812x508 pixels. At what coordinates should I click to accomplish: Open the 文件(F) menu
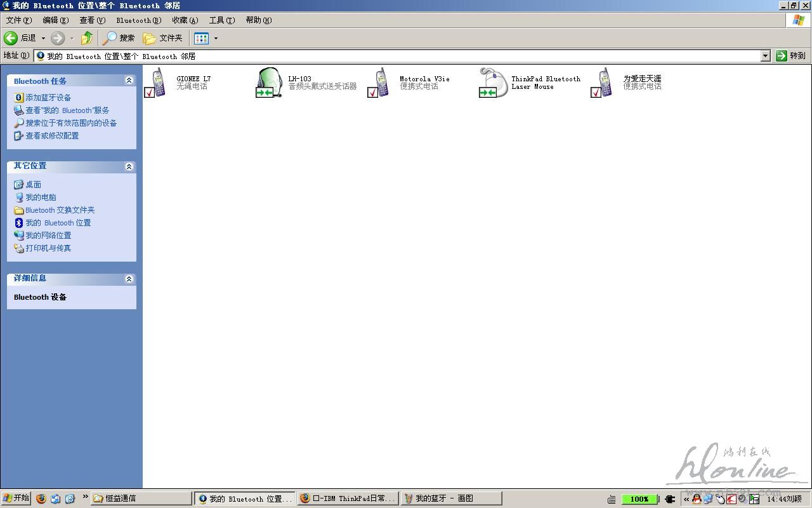[19, 20]
